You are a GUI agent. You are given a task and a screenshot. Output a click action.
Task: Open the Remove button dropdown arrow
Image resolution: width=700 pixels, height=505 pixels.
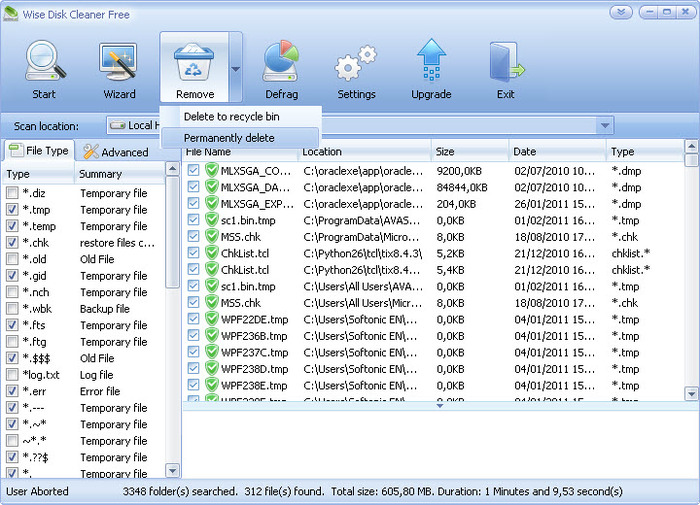[235, 69]
